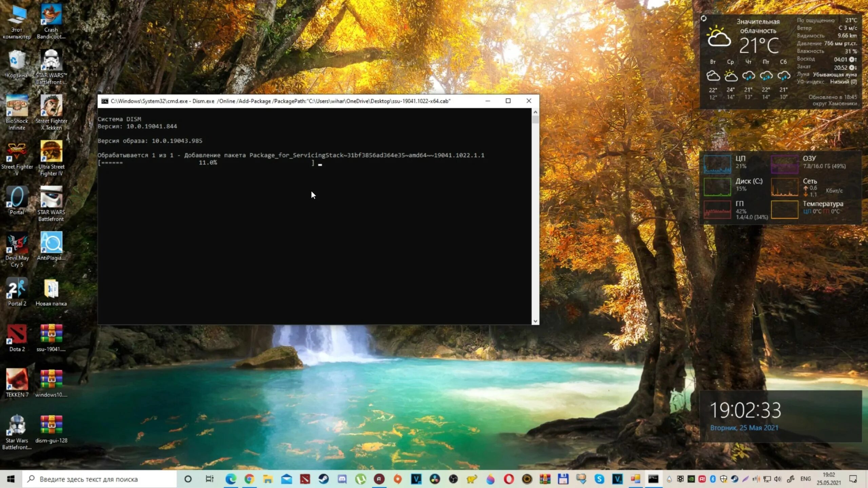Launch Google Chrome from taskbar
Image resolution: width=868 pixels, height=488 pixels.
point(249,479)
